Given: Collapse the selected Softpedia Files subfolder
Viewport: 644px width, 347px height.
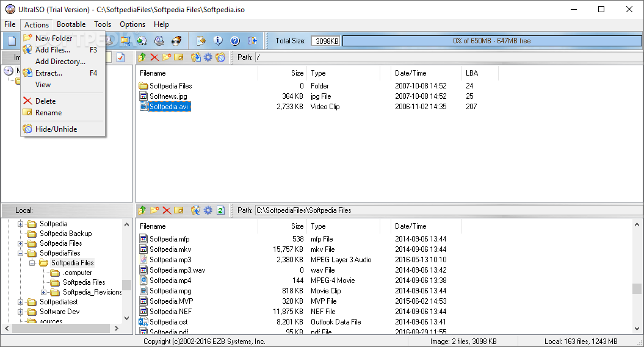Looking at the screenshot, I should tap(32, 263).
